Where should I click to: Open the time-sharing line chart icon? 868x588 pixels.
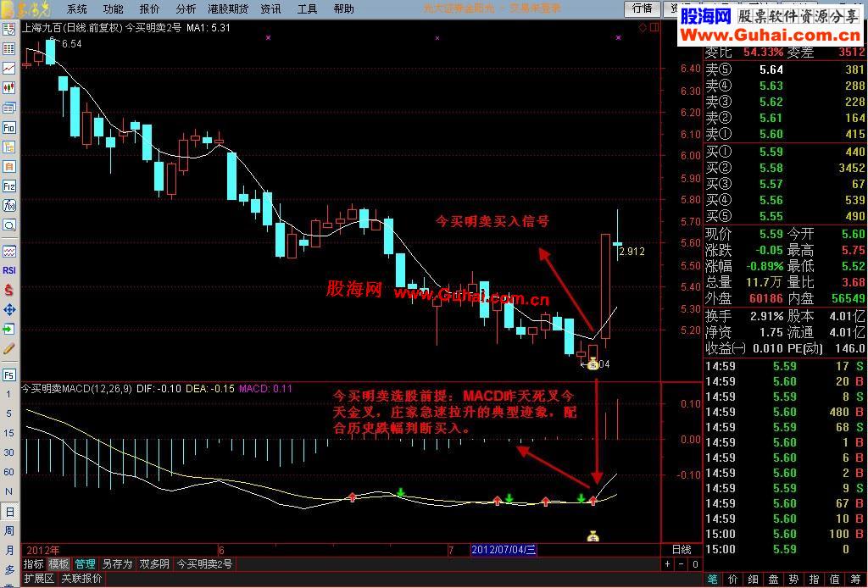[x=8, y=69]
